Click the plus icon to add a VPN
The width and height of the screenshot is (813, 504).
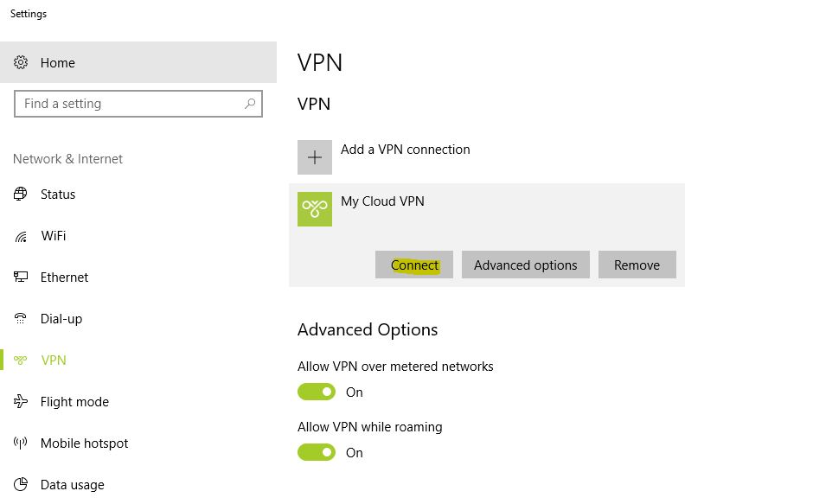coord(315,157)
